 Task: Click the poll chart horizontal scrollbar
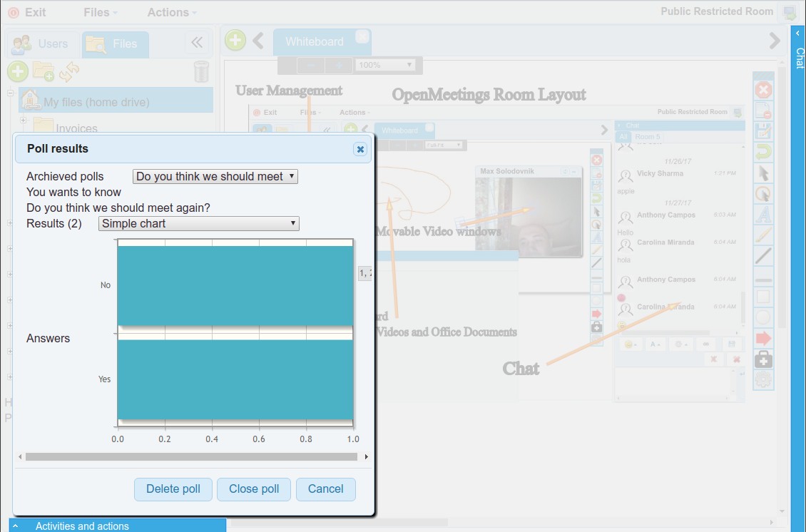pyautogui.click(x=191, y=456)
